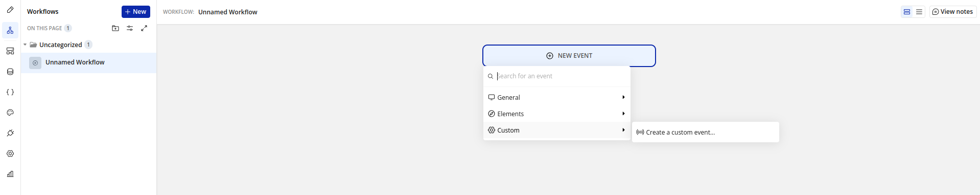980x195 pixels.
Task: Open the Plugins plug sidebar icon
Action: 10,133
